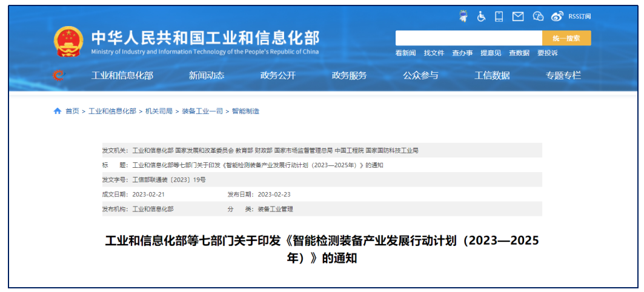Select 成文日期 value 2023-02-21
Screen dimensions: 644x292
pyautogui.click(x=148, y=194)
